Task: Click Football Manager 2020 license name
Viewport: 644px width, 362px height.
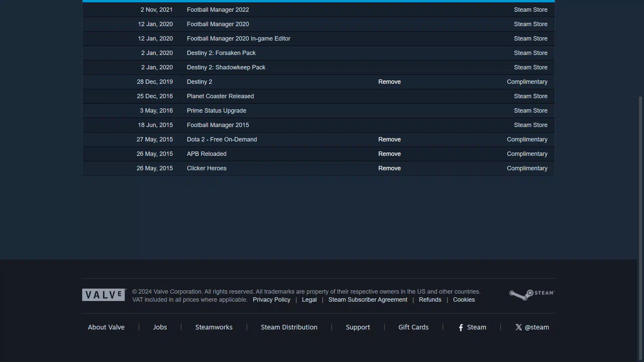Action: click(218, 24)
